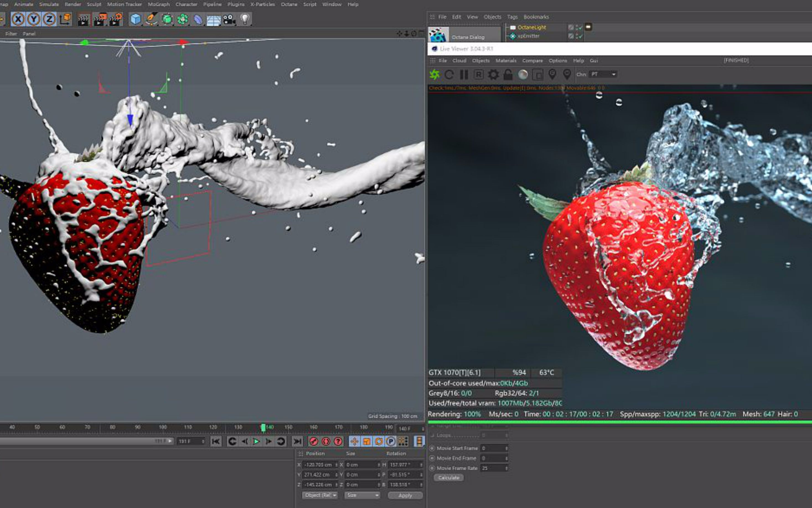Screen dimensions: 812x508
Task: Lock the Live Viewer resolution
Action: 508,74
